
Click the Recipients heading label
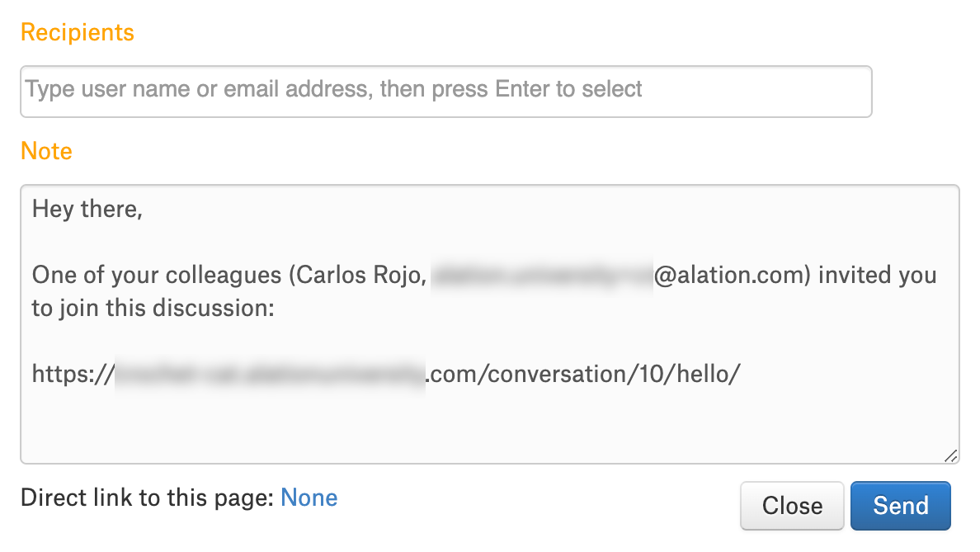[x=78, y=32]
